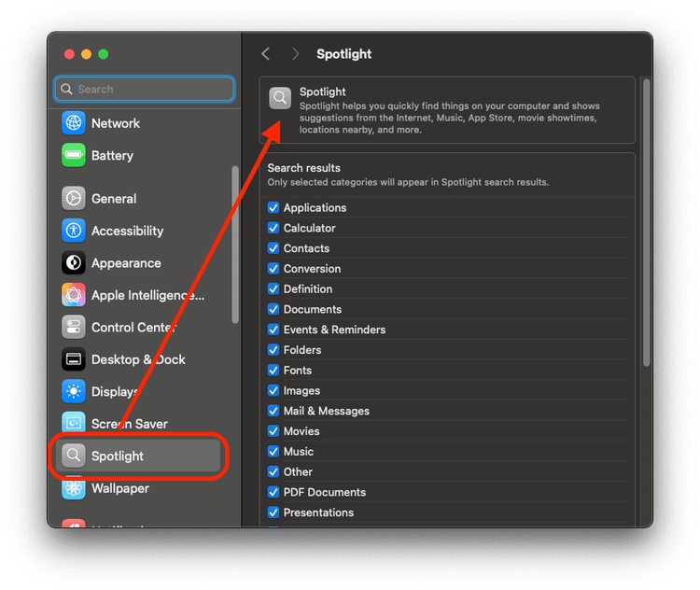Uncheck the PDF Documents checkbox
This screenshot has width=700, height=590.
[273, 492]
